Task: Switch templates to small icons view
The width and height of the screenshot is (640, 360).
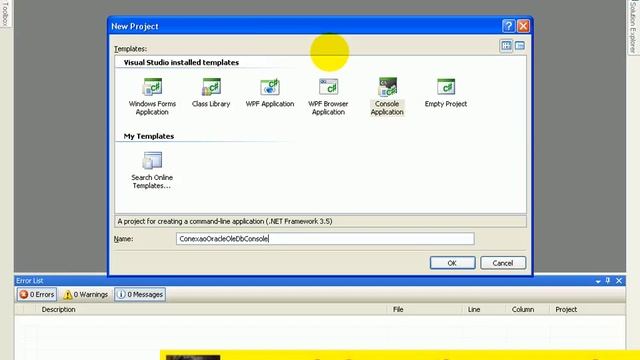Action: click(x=520, y=46)
